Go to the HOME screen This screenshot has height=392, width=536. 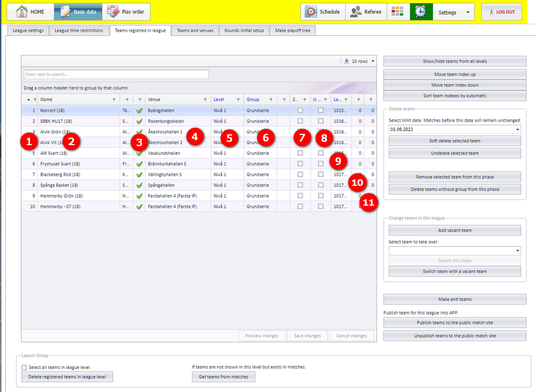coord(31,12)
